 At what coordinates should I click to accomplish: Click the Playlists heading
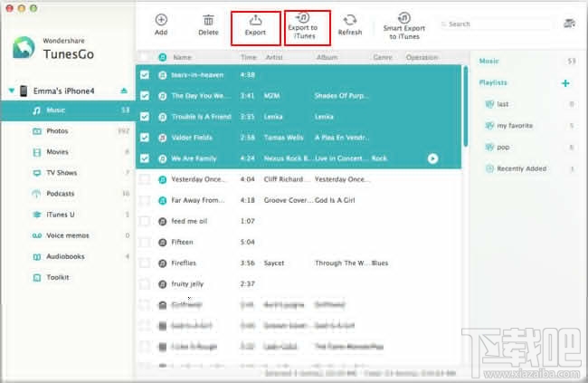click(493, 82)
